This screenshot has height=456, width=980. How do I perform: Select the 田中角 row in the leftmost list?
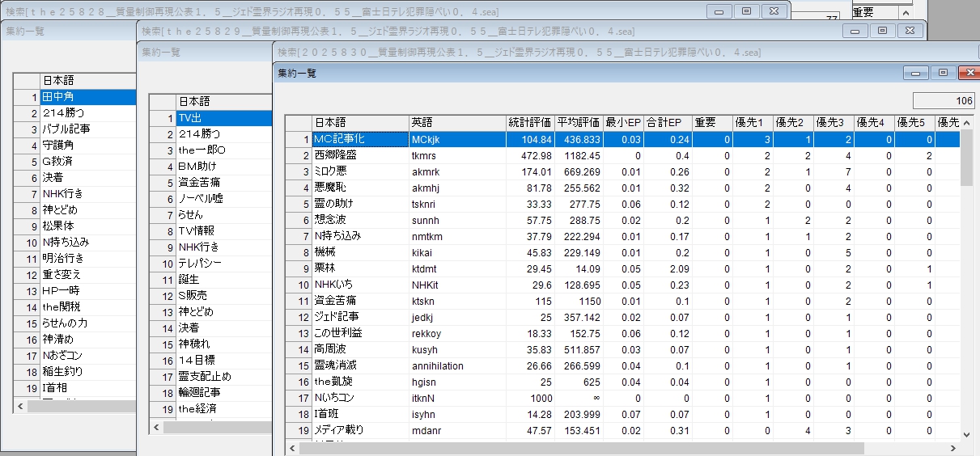87,97
